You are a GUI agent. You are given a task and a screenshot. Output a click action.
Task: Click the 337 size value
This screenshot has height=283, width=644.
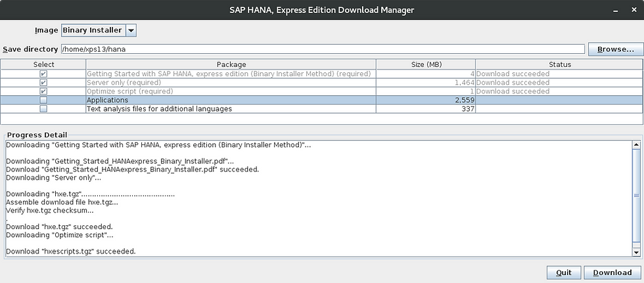coord(469,109)
